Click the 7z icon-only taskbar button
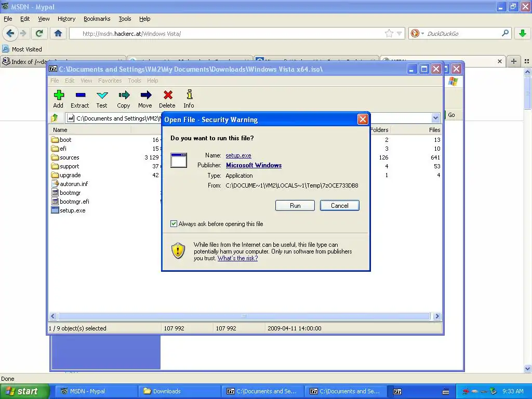 (397, 392)
